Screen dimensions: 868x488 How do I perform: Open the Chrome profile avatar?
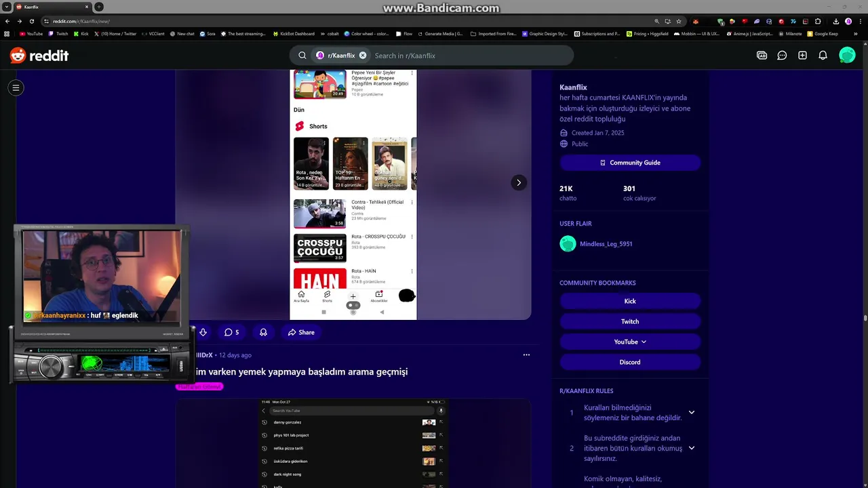tap(848, 21)
